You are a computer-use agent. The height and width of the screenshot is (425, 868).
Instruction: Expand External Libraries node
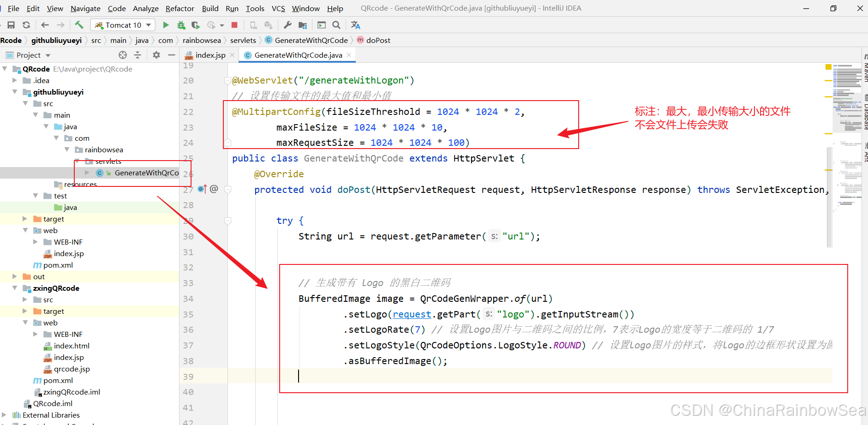[5, 415]
